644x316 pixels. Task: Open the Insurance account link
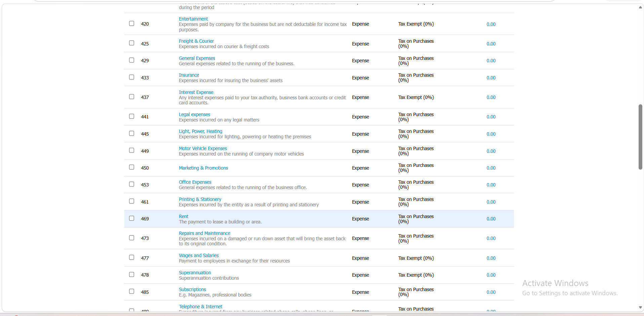(189, 75)
